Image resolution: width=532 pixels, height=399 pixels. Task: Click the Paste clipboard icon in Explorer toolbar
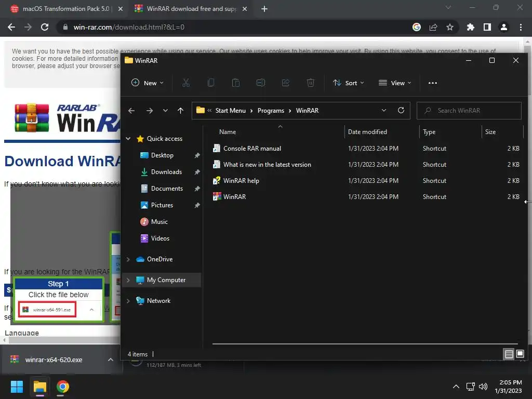pyautogui.click(x=236, y=83)
